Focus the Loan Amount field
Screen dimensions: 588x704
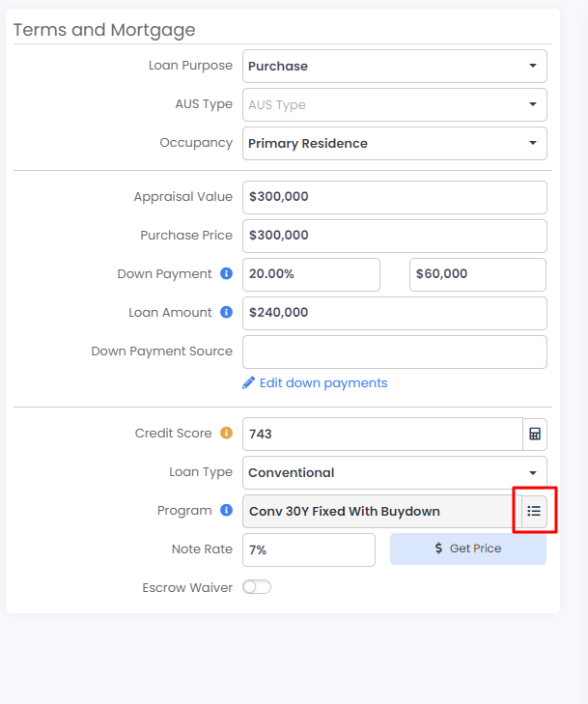point(395,313)
